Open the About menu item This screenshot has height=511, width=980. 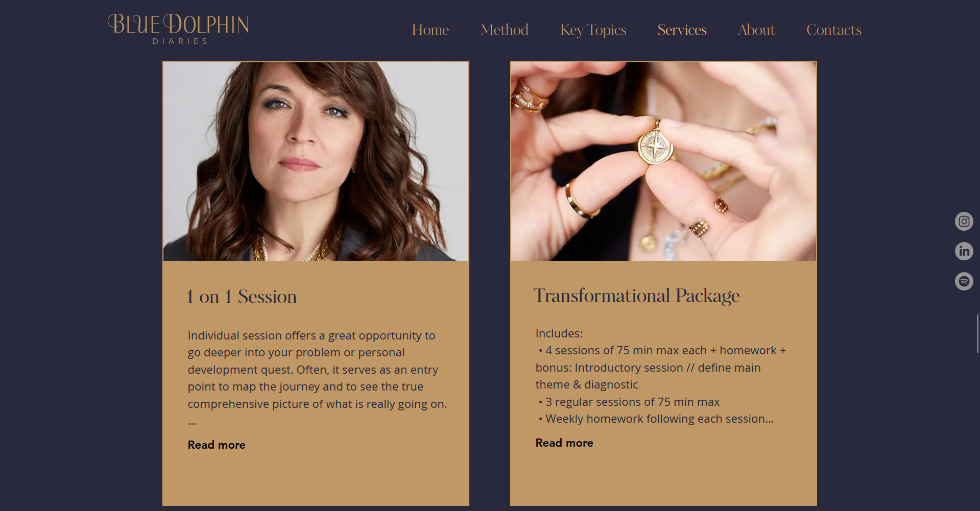[x=756, y=30]
